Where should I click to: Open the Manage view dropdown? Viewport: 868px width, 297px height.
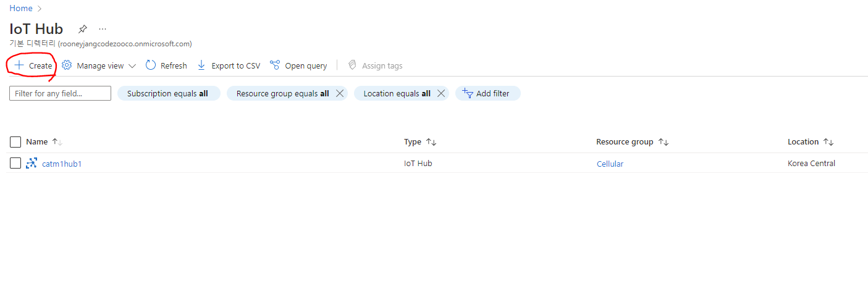point(99,65)
